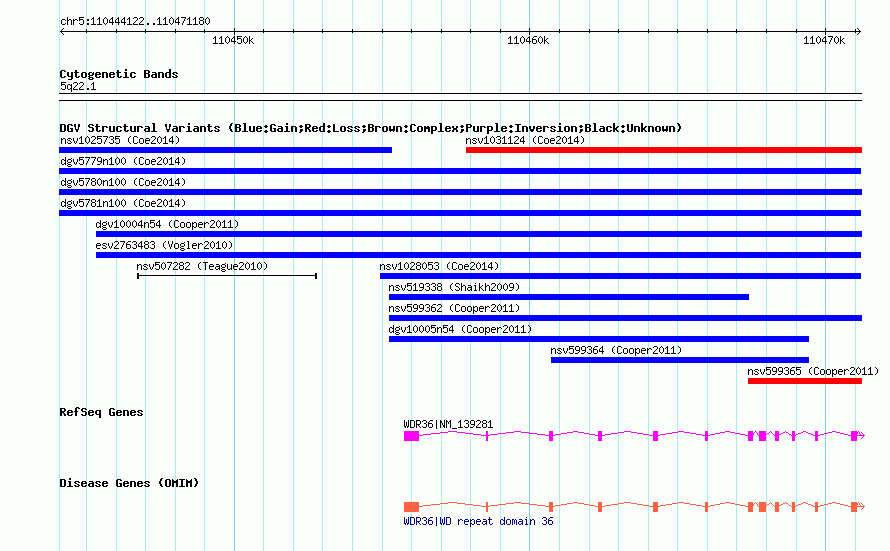
Task: Click the nsv599364 (Cooper2011) blue bar
Action: (680, 360)
